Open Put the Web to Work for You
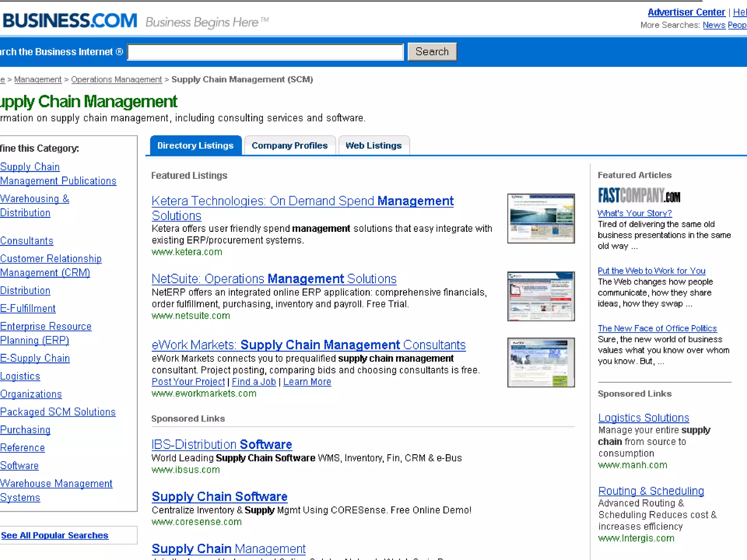This screenshot has width=747, height=560. [x=651, y=271]
